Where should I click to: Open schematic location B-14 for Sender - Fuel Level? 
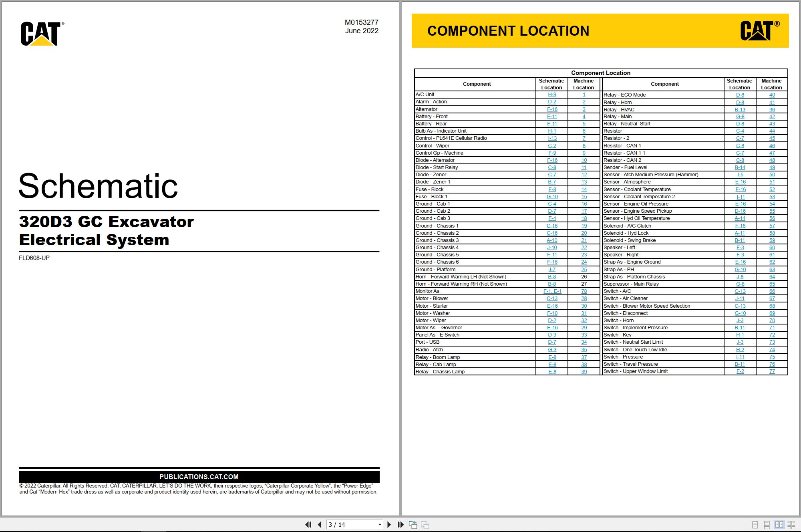point(740,167)
